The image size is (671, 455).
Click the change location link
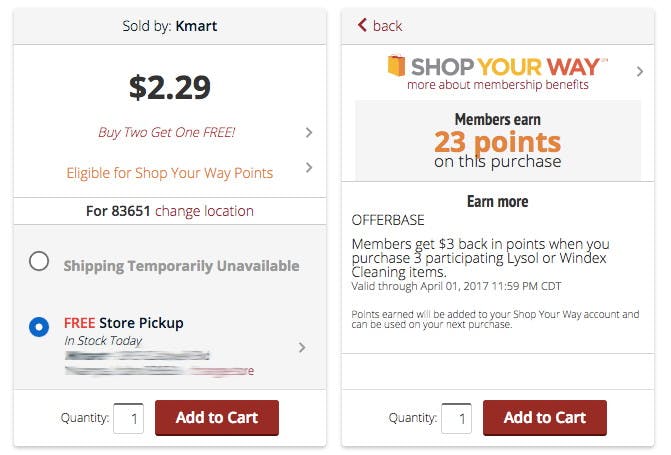(x=204, y=211)
